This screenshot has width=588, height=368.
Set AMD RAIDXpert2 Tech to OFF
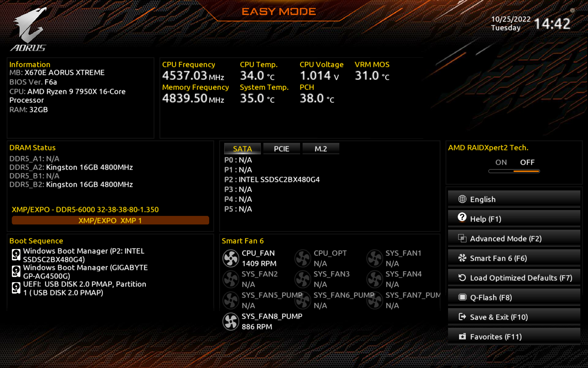tap(527, 162)
